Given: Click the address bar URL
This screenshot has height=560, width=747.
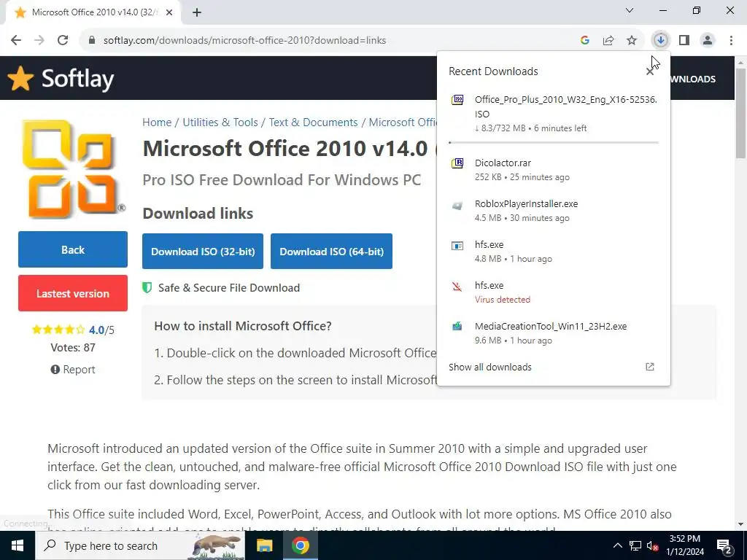Looking at the screenshot, I should pos(244,41).
